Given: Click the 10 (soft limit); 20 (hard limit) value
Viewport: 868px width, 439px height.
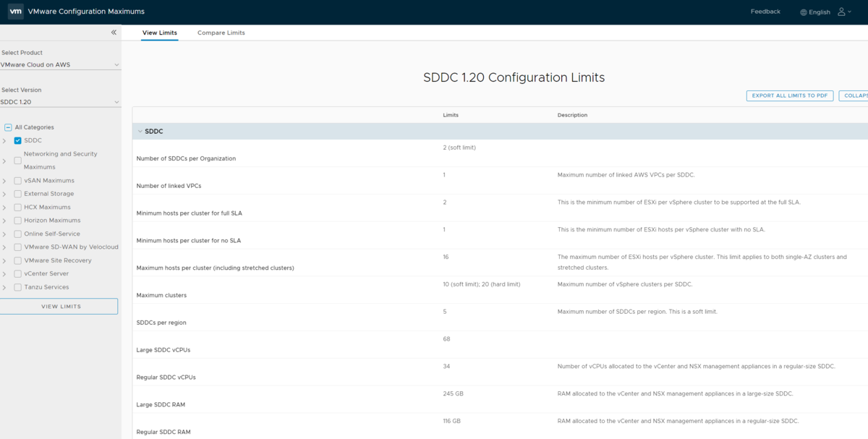Looking at the screenshot, I should pos(481,284).
